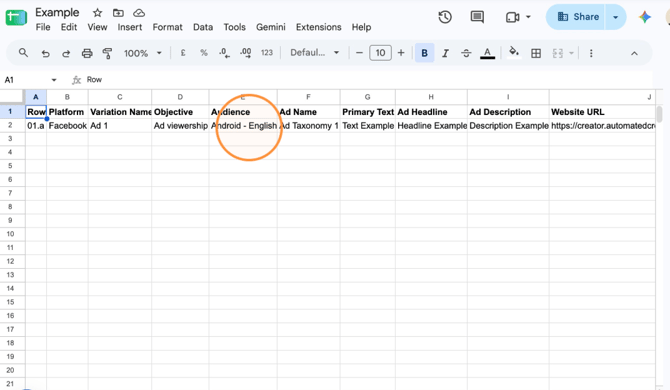Merge the selected cells
Image resolution: width=670 pixels, height=390 pixels.
pyautogui.click(x=558, y=53)
